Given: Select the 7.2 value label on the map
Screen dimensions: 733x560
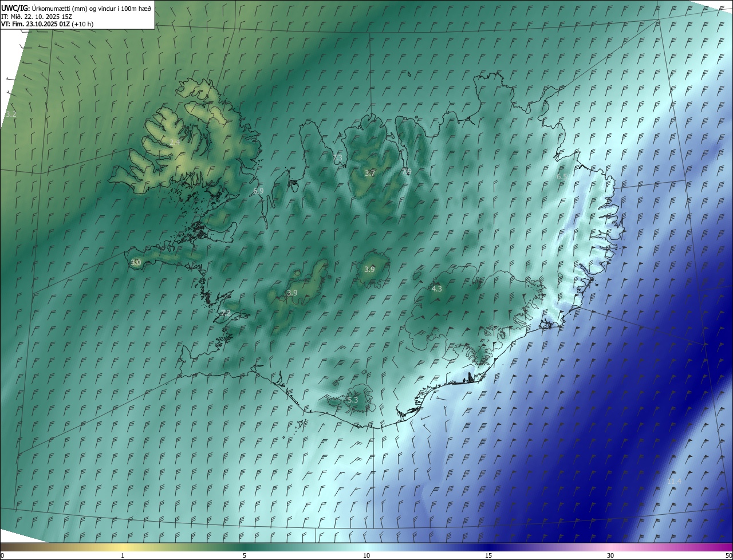Looking at the screenshot, I should coord(225,313).
